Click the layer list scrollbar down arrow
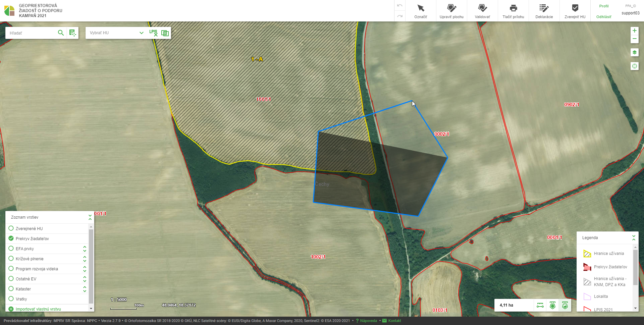The width and height of the screenshot is (644, 325). [x=91, y=309]
